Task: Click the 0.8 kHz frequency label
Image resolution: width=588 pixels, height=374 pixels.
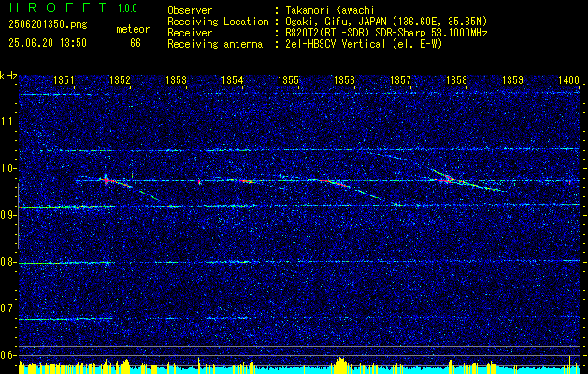Action: [8, 262]
